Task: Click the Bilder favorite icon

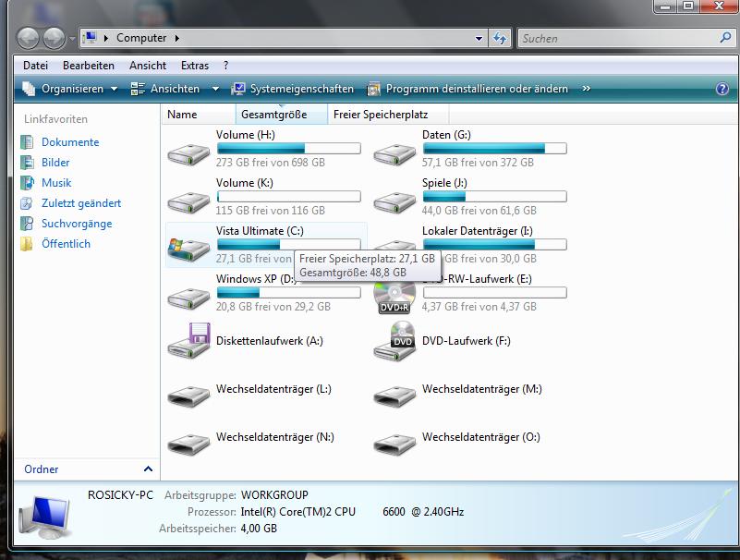Action: (x=27, y=163)
